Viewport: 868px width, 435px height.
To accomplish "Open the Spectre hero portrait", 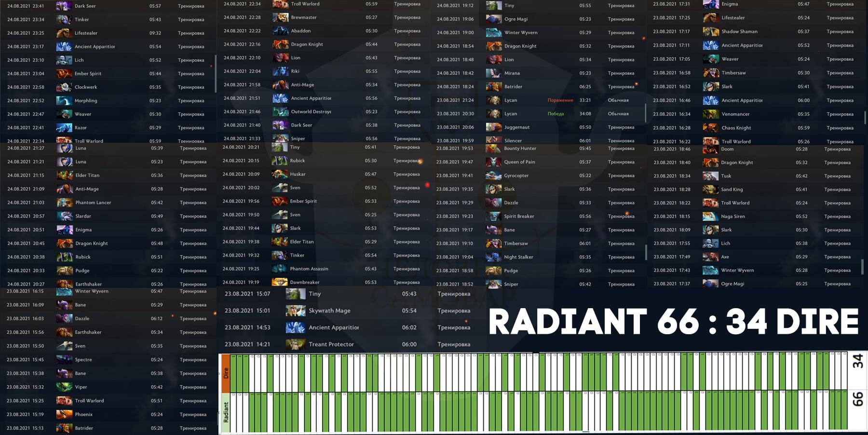I will click(x=64, y=360).
